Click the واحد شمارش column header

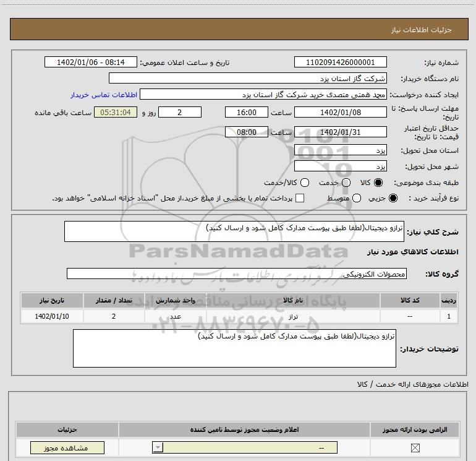tap(176, 300)
